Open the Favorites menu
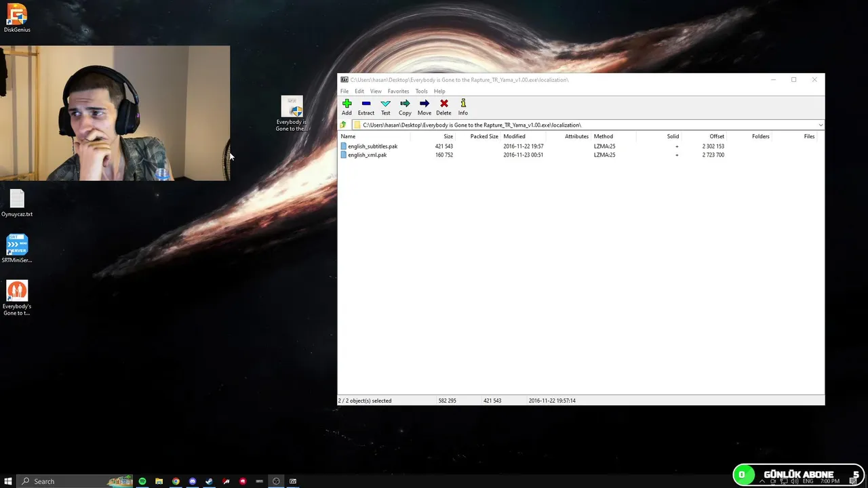This screenshot has width=868, height=488. (x=398, y=91)
